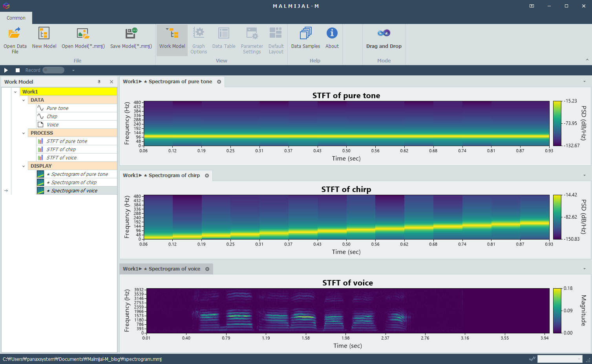Screen dimensions: 592x364
Task: Click the chirp PSD color bar
Action: (x=557, y=217)
